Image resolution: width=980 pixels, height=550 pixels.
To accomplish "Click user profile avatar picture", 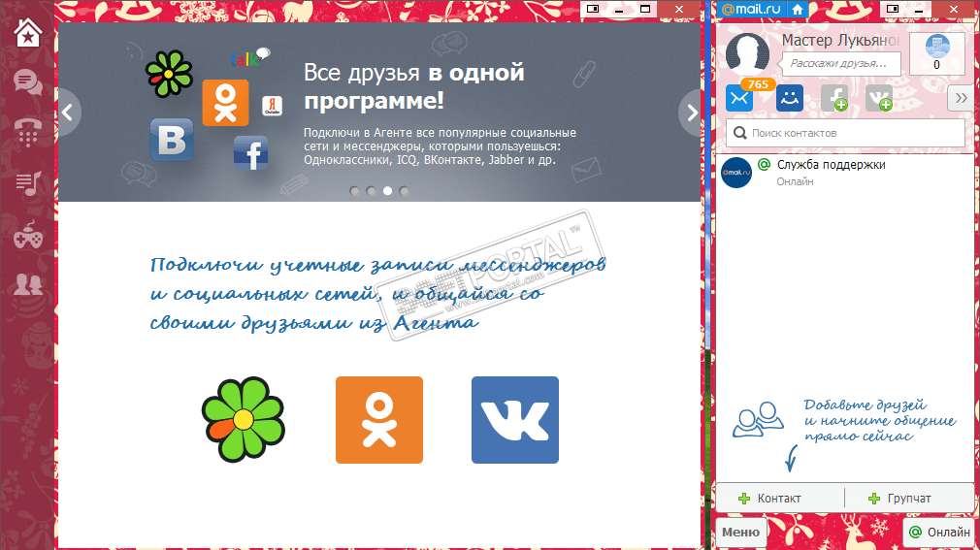I will 747,53.
